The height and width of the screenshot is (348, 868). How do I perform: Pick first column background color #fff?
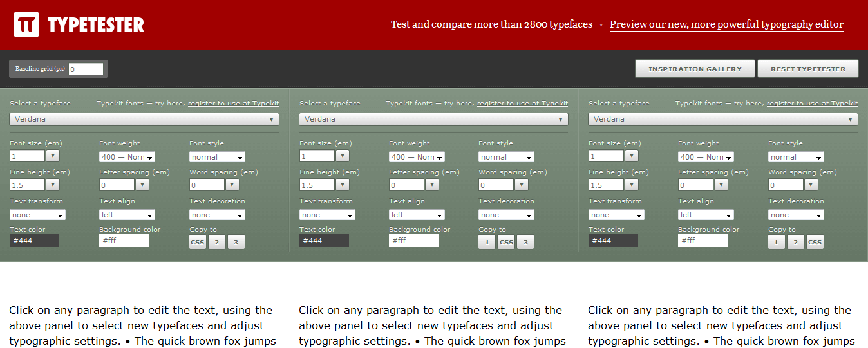[x=124, y=241]
